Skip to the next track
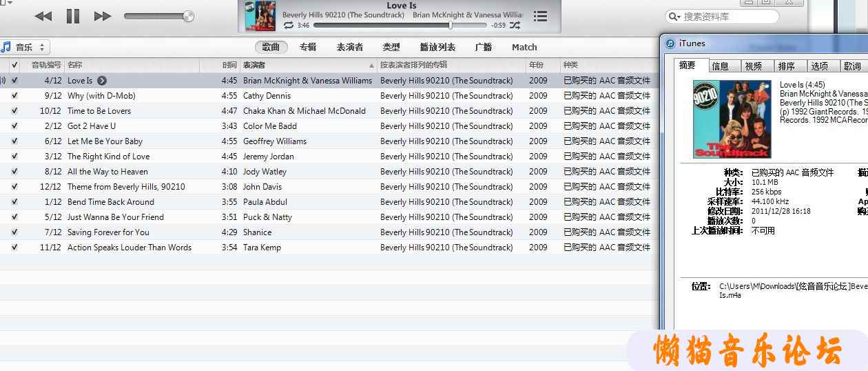Image resolution: width=868 pixels, height=371 pixels. tap(103, 16)
